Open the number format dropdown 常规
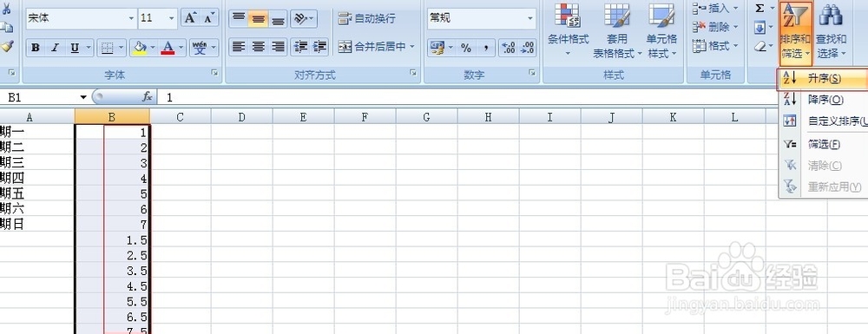The height and width of the screenshot is (334, 868). (482, 18)
